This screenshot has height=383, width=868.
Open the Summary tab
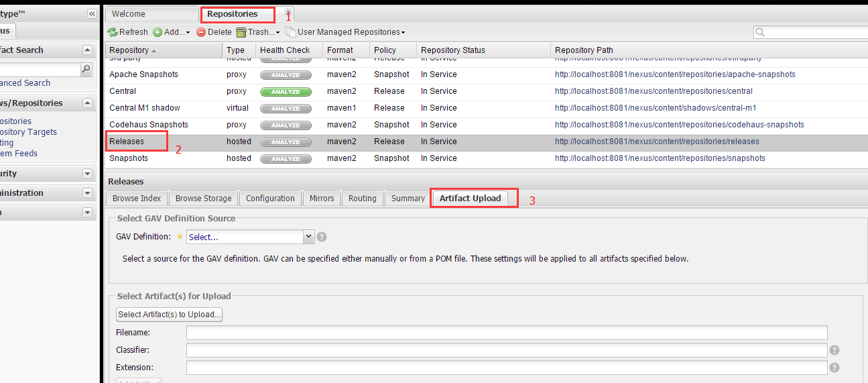pos(408,199)
